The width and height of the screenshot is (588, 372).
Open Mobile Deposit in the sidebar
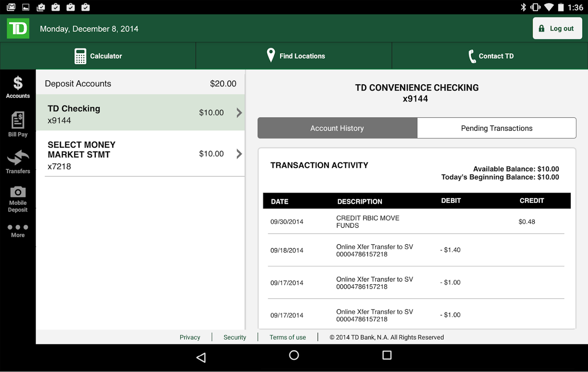pyautogui.click(x=18, y=199)
